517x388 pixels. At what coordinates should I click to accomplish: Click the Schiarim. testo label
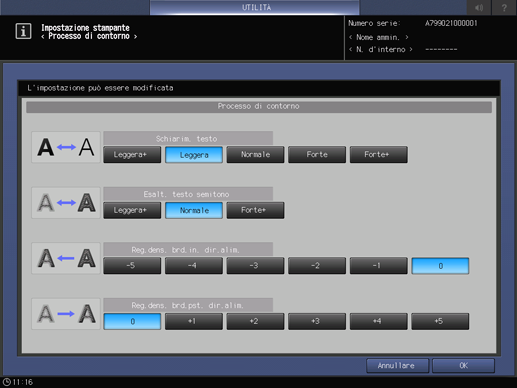188,138
